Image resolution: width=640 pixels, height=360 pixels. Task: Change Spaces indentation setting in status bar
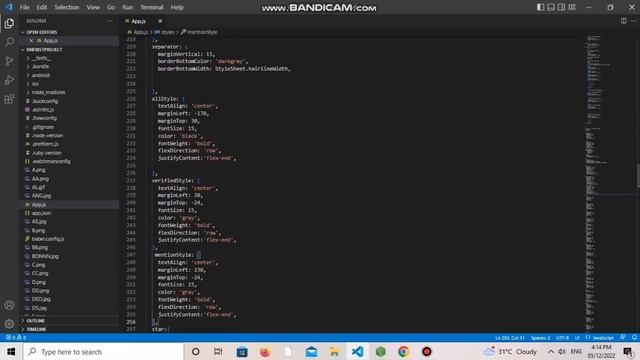[x=540, y=338]
